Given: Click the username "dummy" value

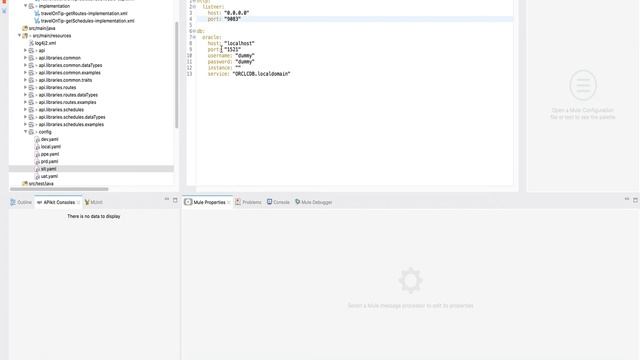Looking at the screenshot, I should point(245,56).
